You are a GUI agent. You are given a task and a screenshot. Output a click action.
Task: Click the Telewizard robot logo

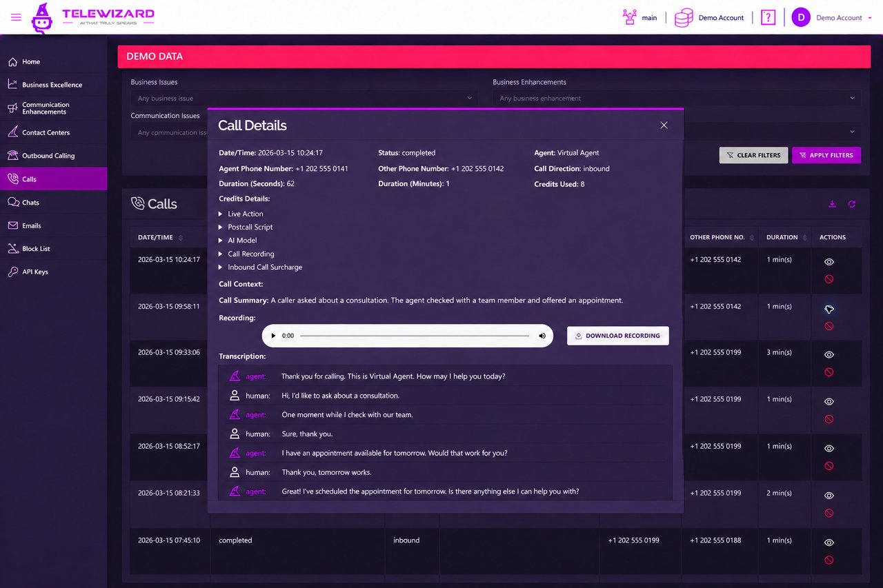pos(42,18)
